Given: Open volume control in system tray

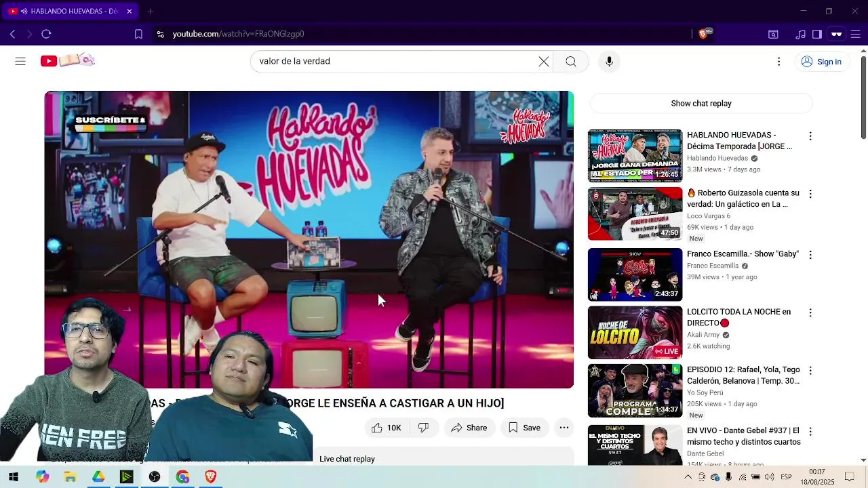Looking at the screenshot, I should click(769, 477).
